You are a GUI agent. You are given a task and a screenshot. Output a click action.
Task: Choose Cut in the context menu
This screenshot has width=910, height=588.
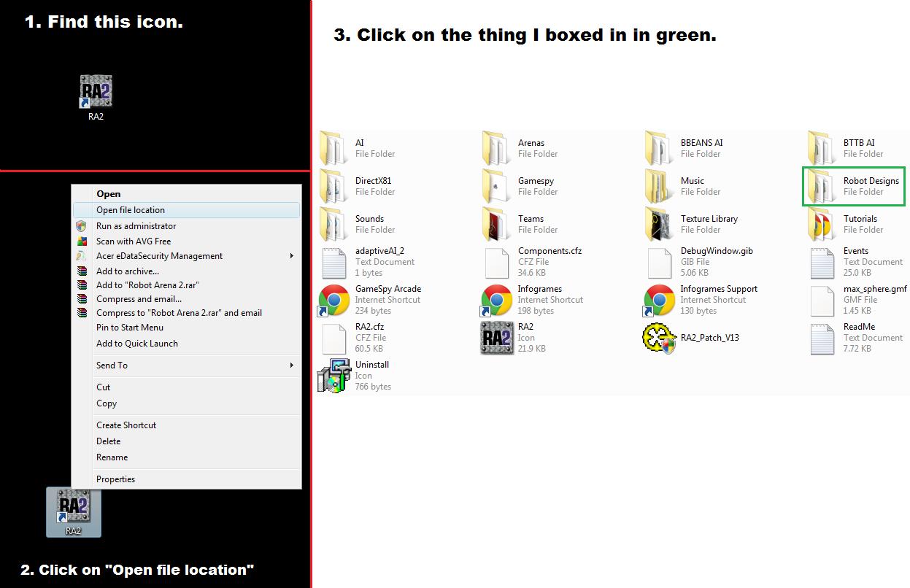(x=186, y=387)
